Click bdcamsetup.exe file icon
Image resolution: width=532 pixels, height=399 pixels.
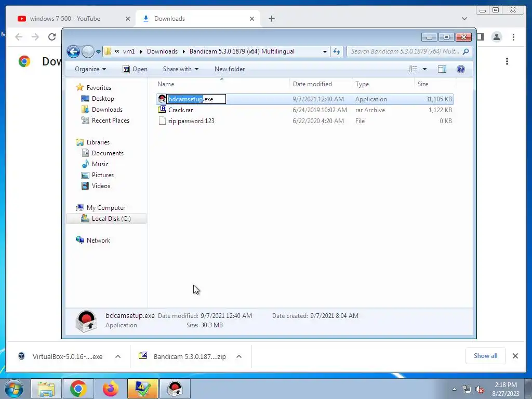point(162,99)
